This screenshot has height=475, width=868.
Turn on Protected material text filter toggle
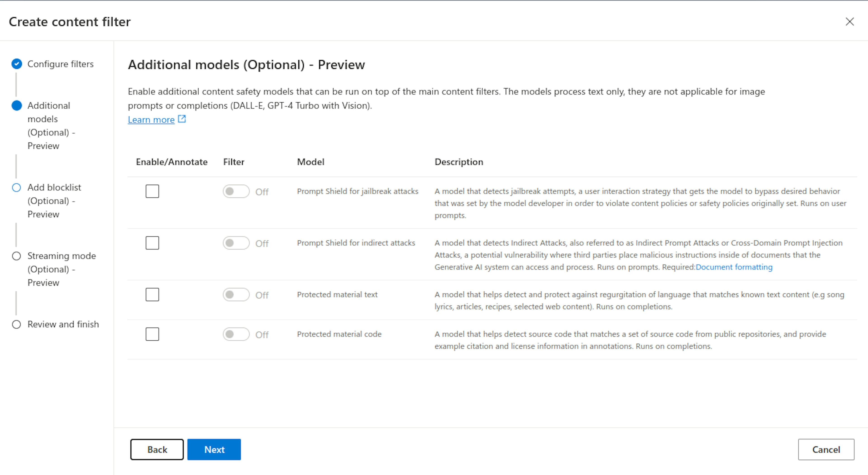tap(236, 295)
